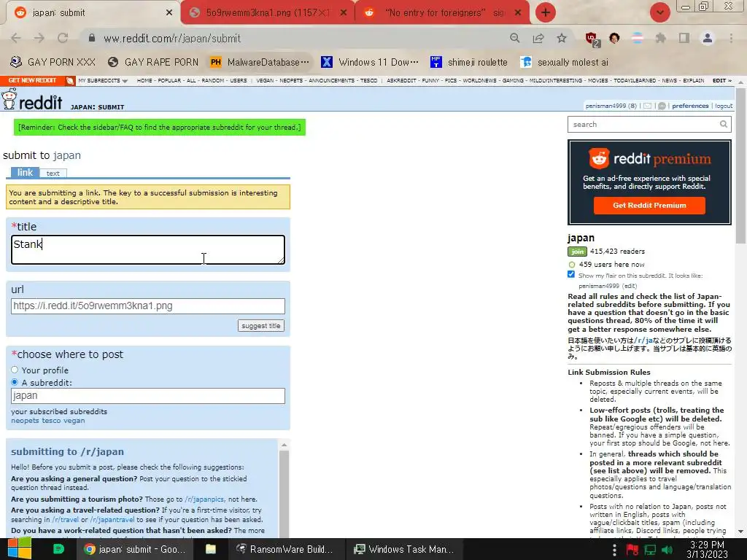Image resolution: width=747 pixels, height=560 pixels.
Task: Open a new tab with the plus button
Action: coord(546,12)
